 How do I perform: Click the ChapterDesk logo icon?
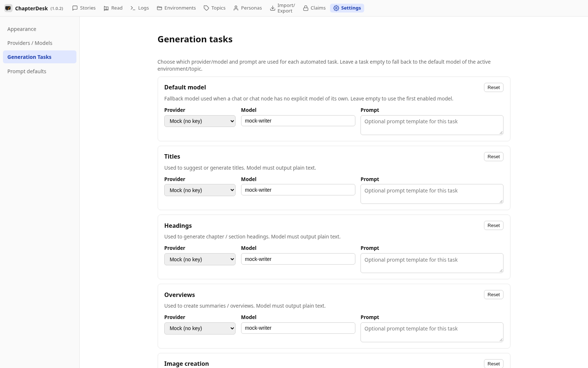(8, 8)
